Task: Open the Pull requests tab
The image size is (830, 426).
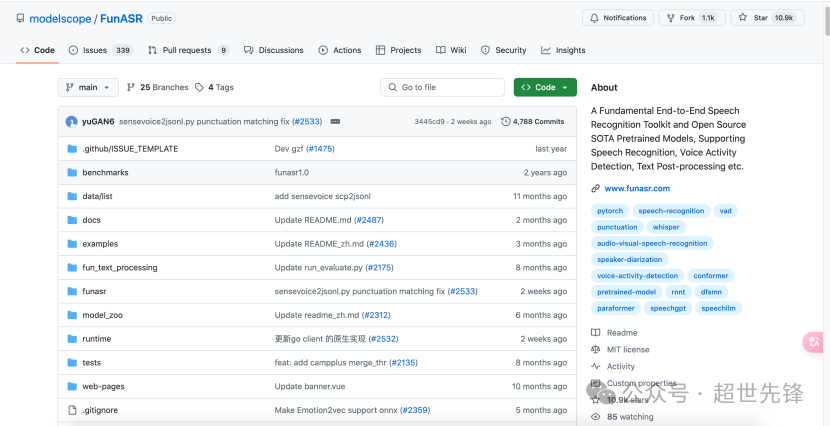Action: click(188, 50)
